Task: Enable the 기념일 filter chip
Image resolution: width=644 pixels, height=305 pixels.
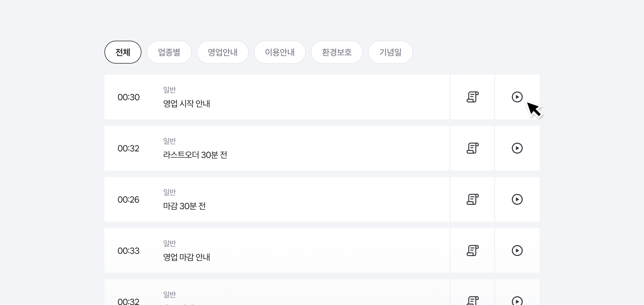Action: (x=390, y=52)
